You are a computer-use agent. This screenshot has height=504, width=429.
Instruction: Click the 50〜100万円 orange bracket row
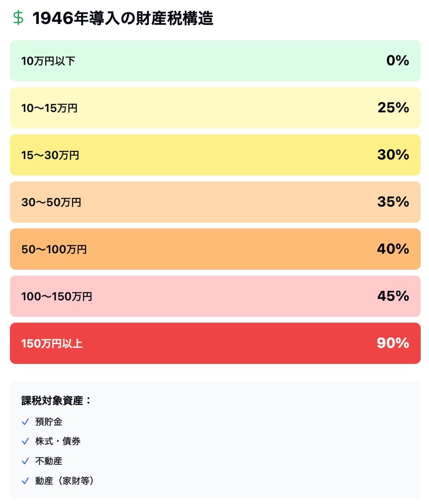tap(215, 249)
